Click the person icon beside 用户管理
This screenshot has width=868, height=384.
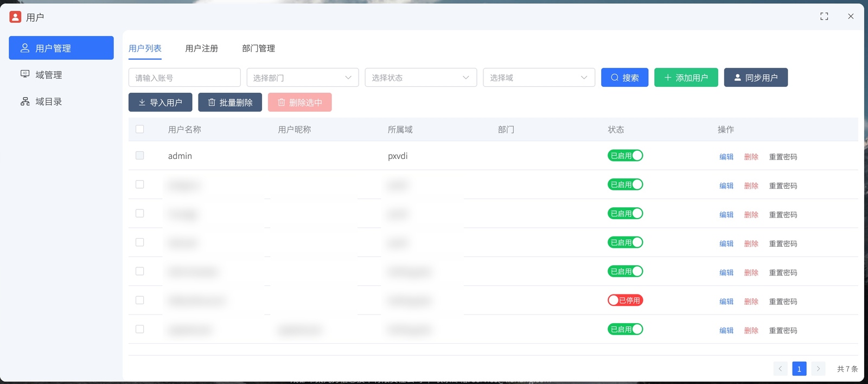(x=25, y=48)
